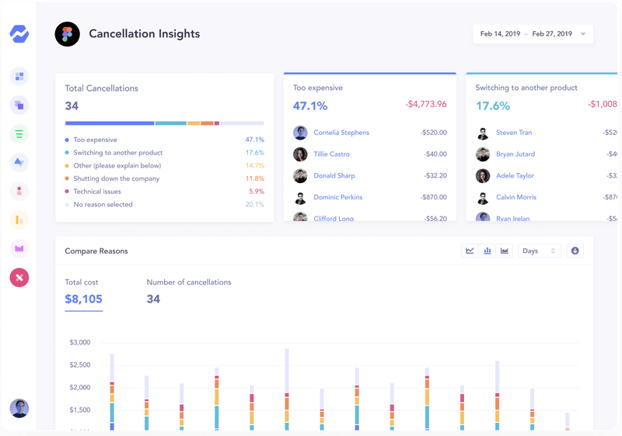The height and width of the screenshot is (436, 622).
Task: Click the -$4,773.96 total loss amount
Action: click(x=426, y=104)
